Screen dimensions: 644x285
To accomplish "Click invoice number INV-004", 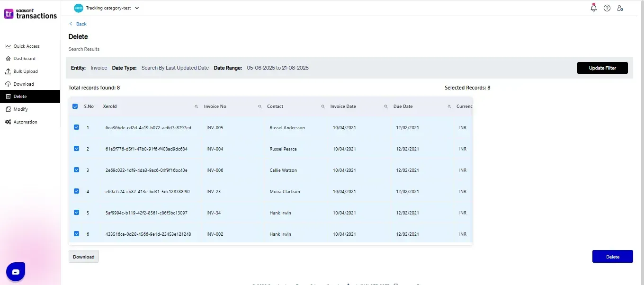I will (215, 149).
